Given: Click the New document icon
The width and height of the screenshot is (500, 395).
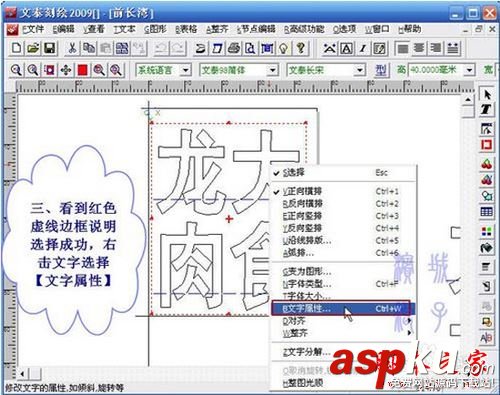Looking at the screenshot, I should tap(16, 49).
